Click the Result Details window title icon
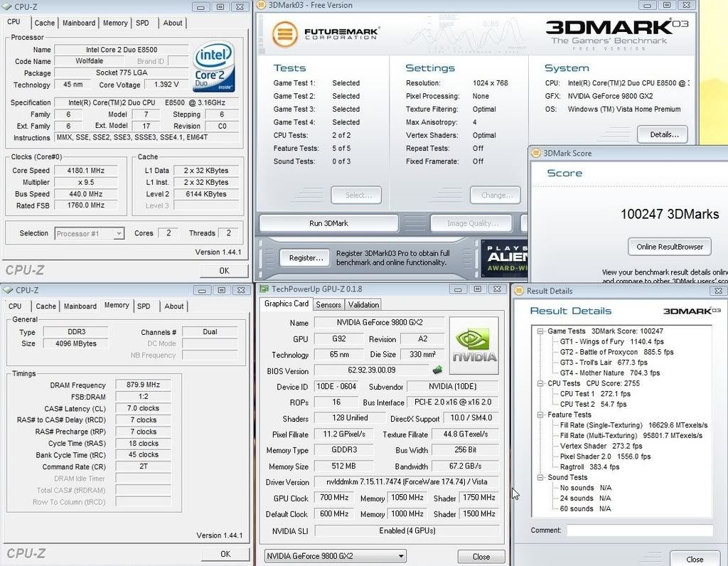728x566 pixels. (518, 291)
